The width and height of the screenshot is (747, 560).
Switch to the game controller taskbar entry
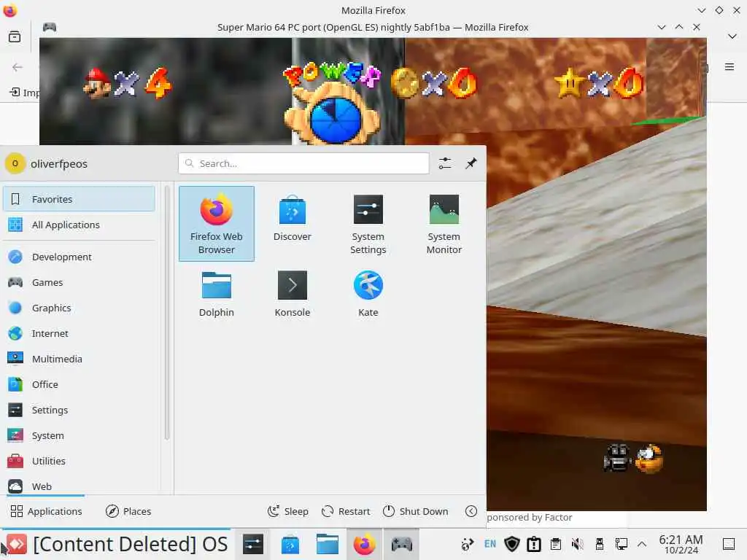(x=401, y=544)
